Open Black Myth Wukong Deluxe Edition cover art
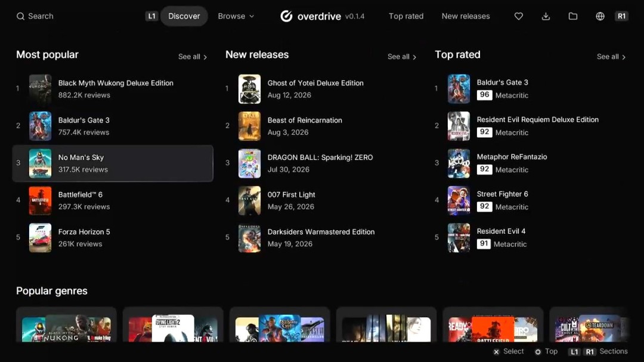Viewport: 644px width, 362px height. 41,89
